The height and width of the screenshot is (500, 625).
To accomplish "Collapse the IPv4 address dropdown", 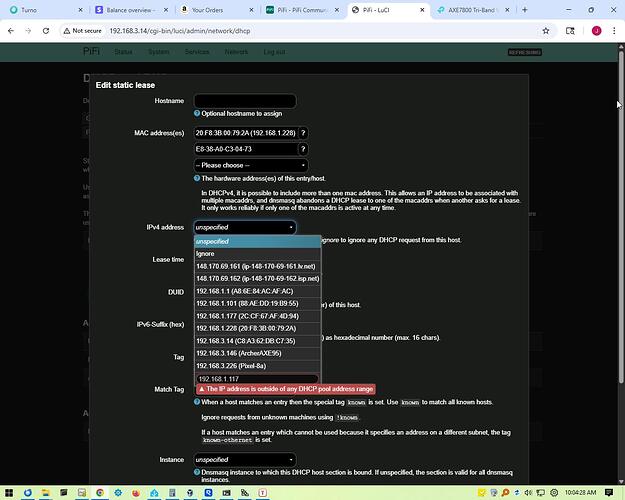I will tap(245, 227).
